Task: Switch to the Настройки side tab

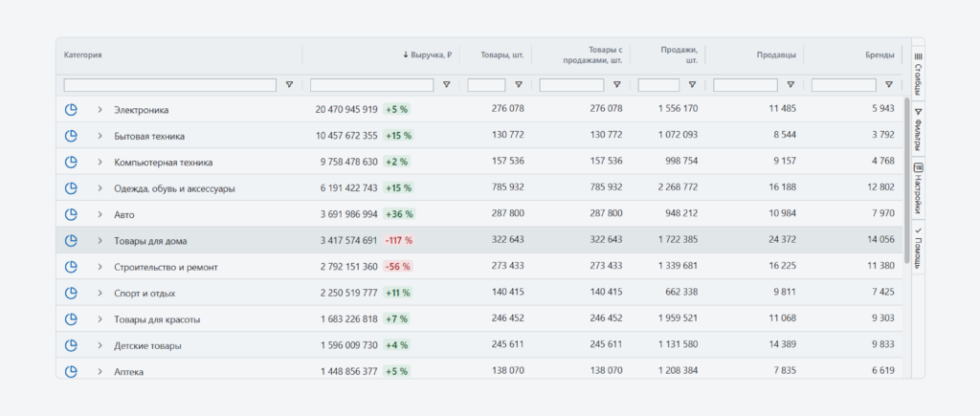Action: click(x=918, y=186)
